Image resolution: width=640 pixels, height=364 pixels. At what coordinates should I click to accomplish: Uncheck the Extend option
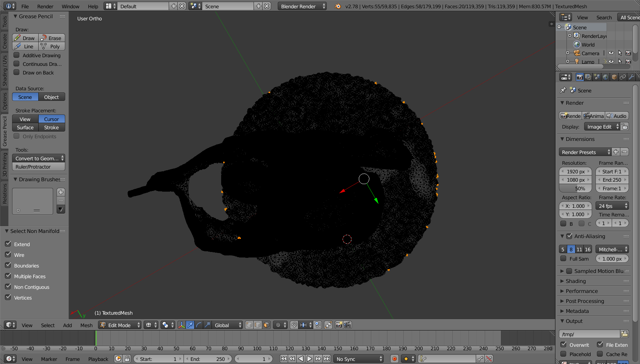(x=8, y=244)
